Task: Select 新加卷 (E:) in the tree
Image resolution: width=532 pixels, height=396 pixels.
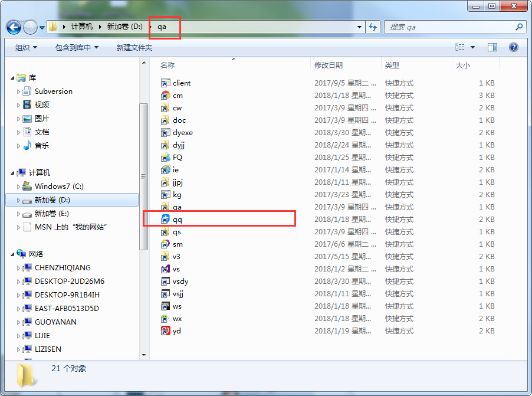Action: point(51,214)
